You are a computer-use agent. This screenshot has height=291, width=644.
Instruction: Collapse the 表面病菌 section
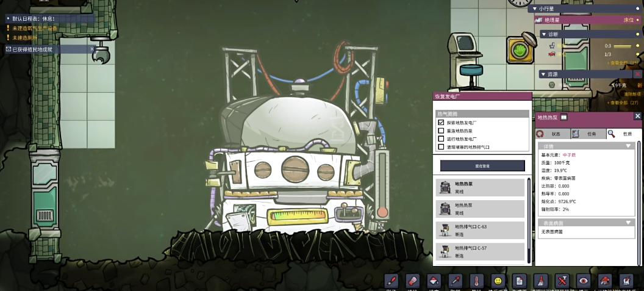[x=628, y=223]
